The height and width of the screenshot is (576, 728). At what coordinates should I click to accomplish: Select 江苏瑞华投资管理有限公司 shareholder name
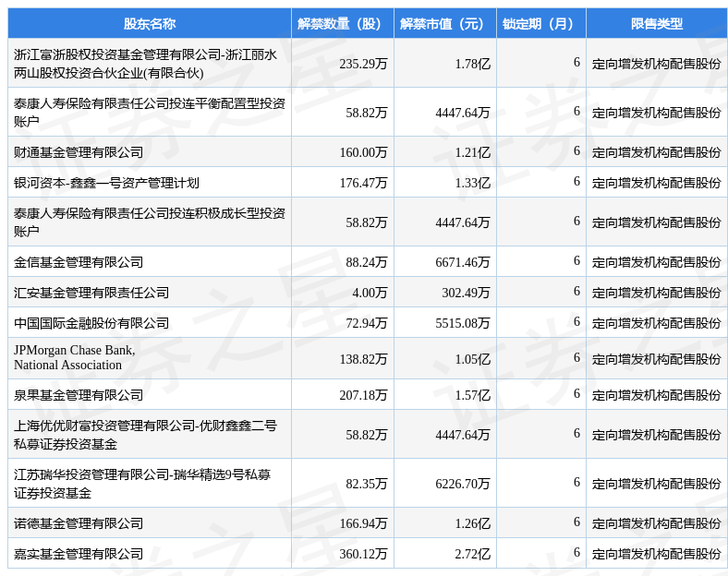[x=142, y=484]
